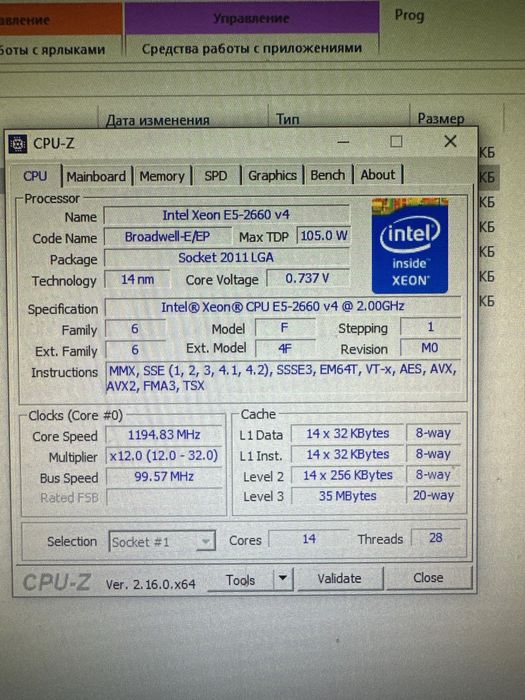Click the Technology value 14 nm
525x700 pixels.
point(137,280)
